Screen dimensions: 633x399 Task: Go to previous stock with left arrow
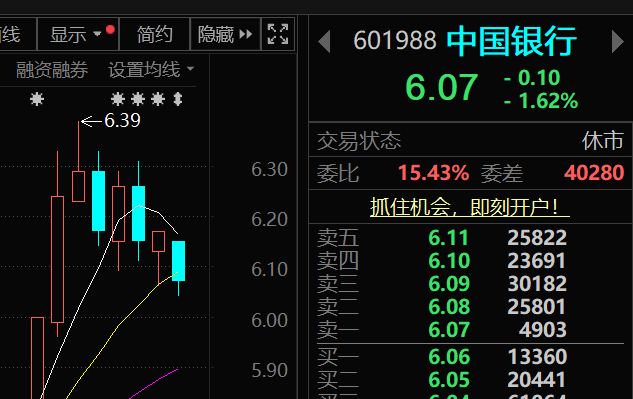[x=324, y=41]
